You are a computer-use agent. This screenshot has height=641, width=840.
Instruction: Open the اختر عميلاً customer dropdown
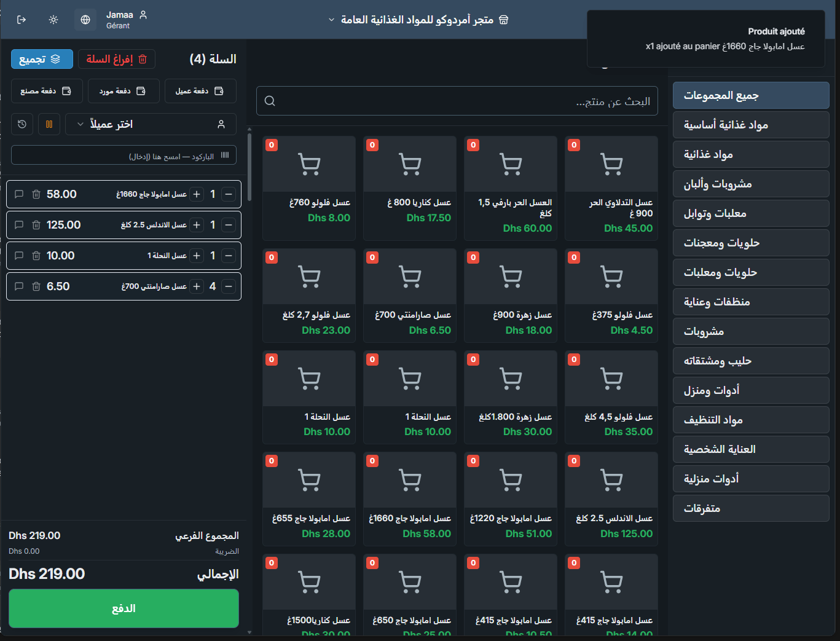151,124
